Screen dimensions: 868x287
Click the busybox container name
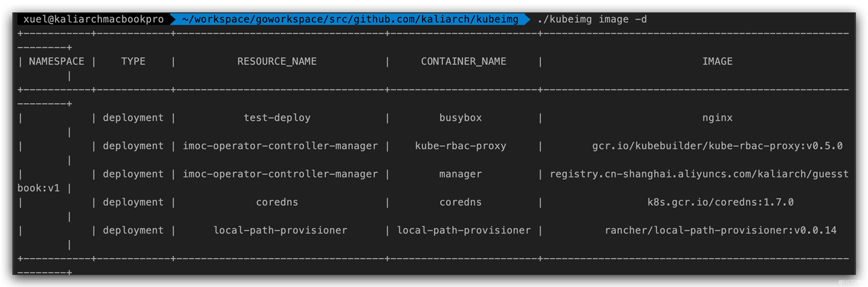tap(461, 117)
